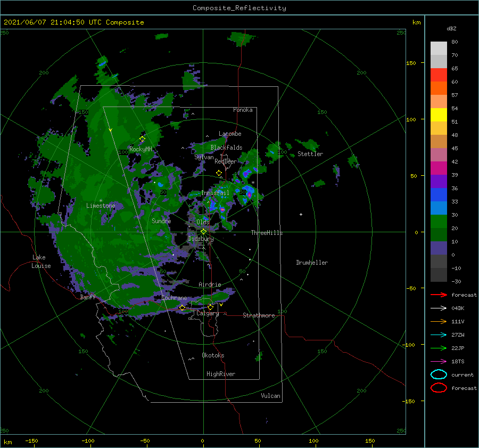Click the dBZ legend heading
The image size is (479, 448).
(x=451, y=28)
